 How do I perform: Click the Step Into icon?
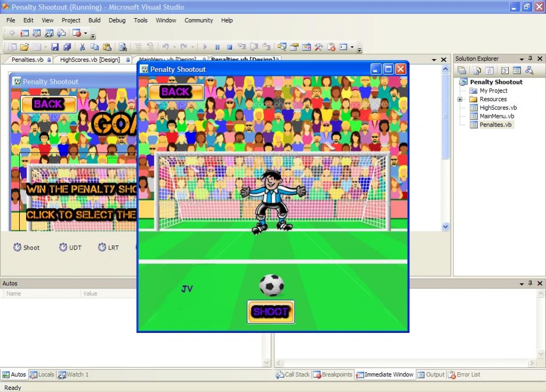(242, 46)
